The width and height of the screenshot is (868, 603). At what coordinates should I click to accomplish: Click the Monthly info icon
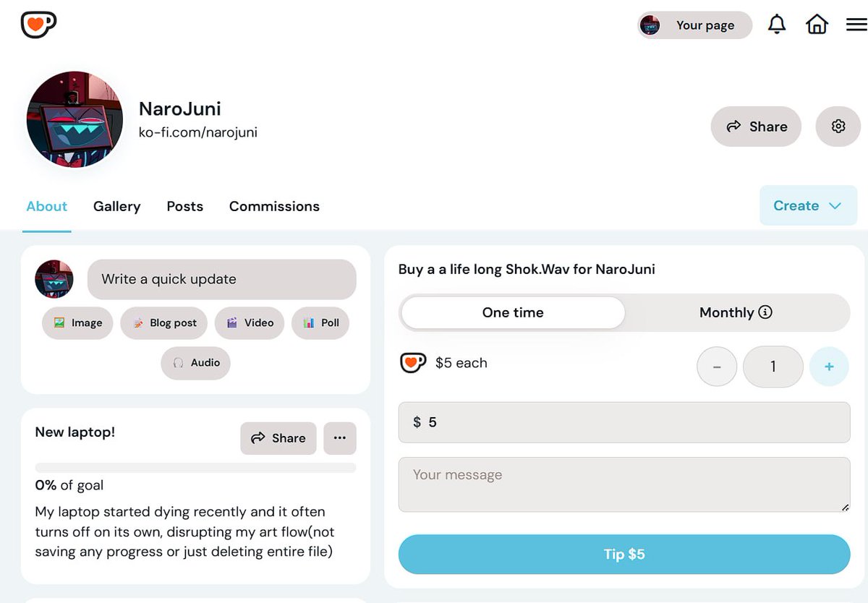pyautogui.click(x=765, y=312)
